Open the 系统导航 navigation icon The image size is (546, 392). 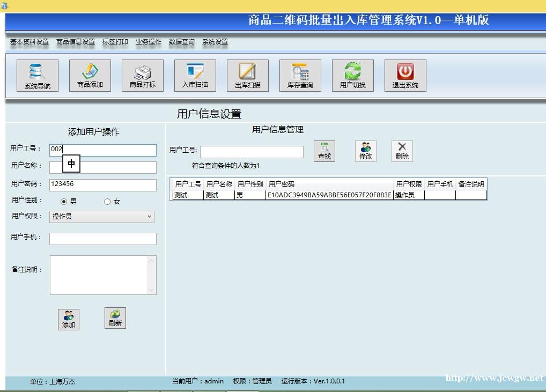click(x=37, y=76)
